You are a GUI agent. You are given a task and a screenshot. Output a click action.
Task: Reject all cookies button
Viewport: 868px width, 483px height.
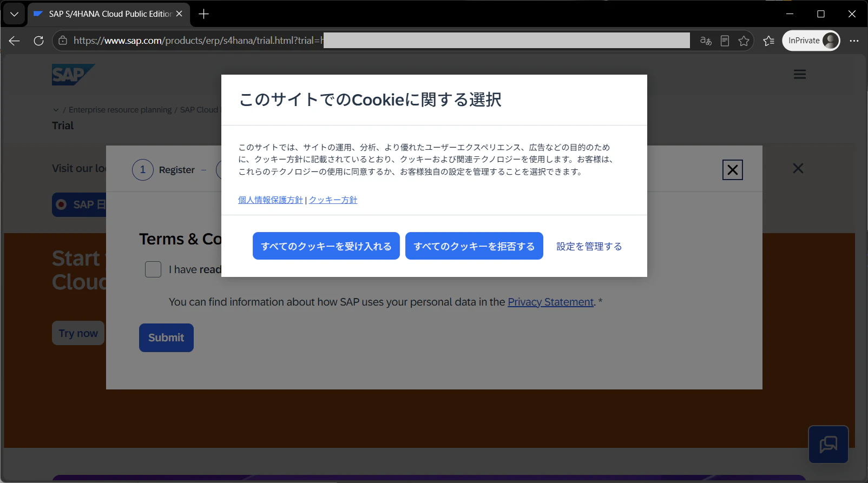(474, 246)
